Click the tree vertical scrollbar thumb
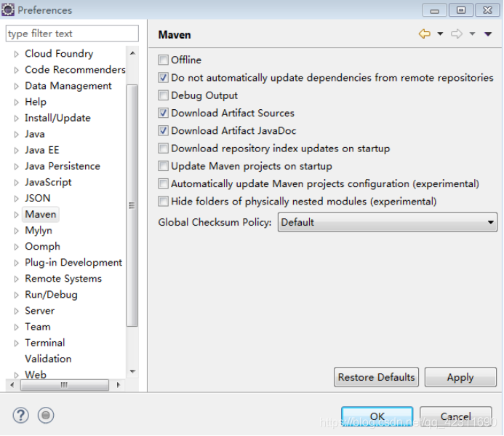The height and width of the screenshot is (436, 504). 132,205
